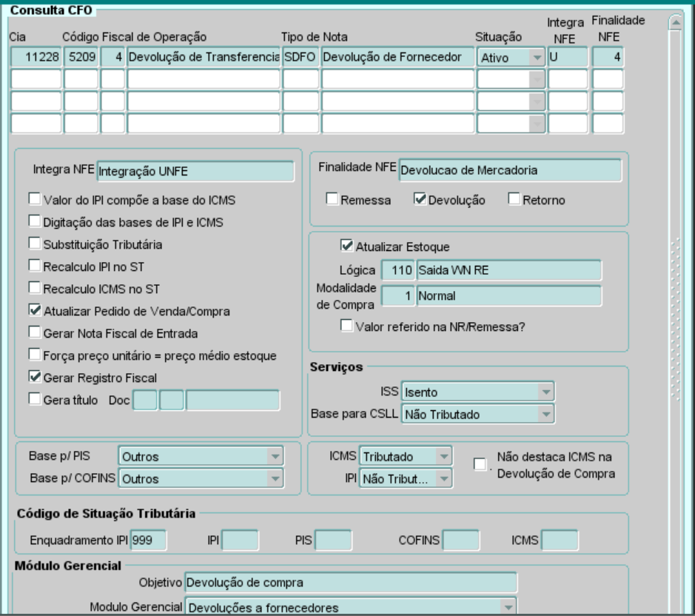Click the Serviços section label
695x616 pixels.
[337, 366]
